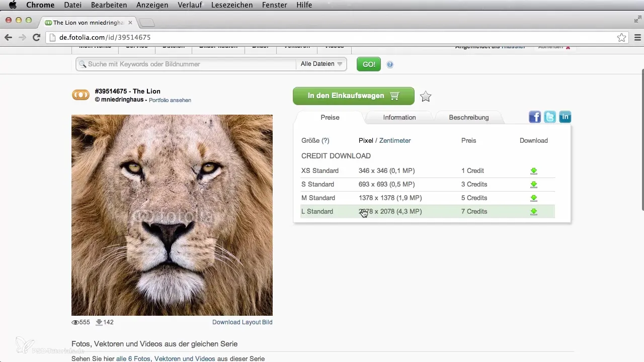
Task: Click the green GO! button
Action: pos(369,64)
